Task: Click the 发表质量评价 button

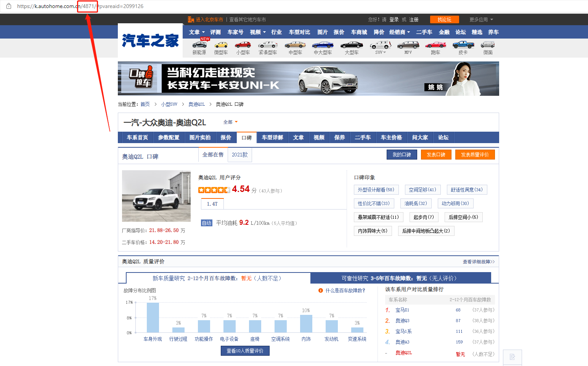Action: [475, 155]
